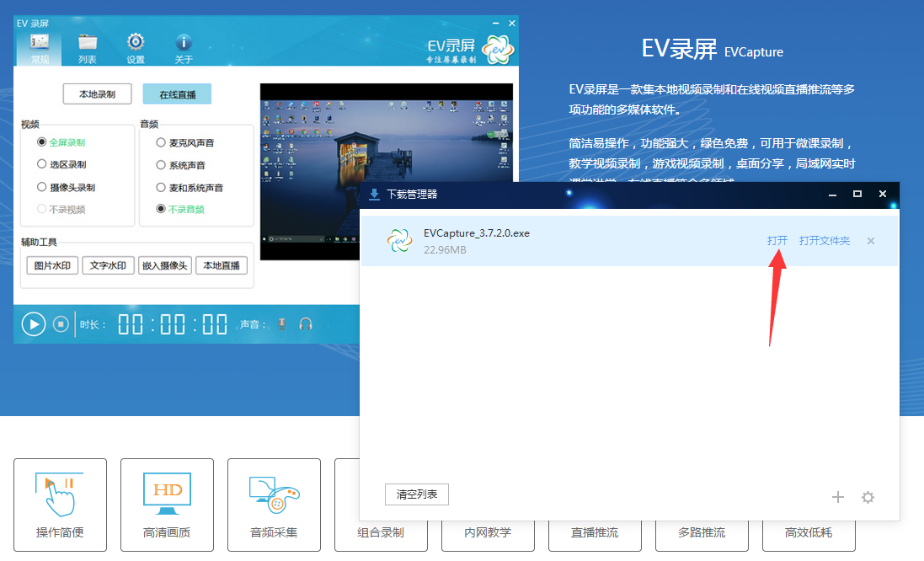
Task: Close the 下载管理器 window
Action: (882, 194)
